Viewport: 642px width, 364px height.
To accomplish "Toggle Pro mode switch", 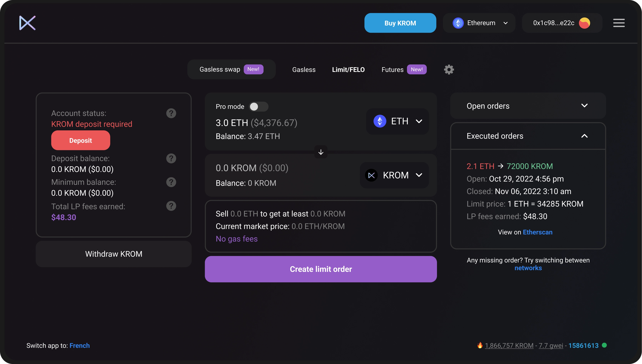I will point(258,107).
